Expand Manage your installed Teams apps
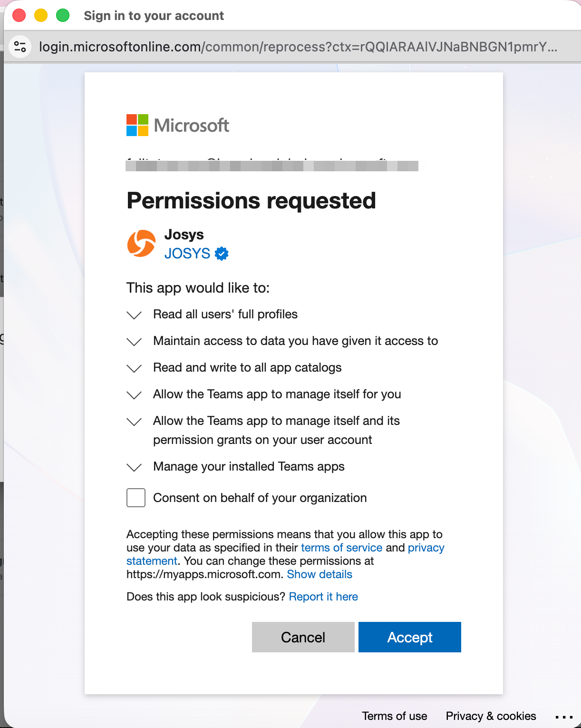This screenshot has height=728, width=581. (135, 467)
